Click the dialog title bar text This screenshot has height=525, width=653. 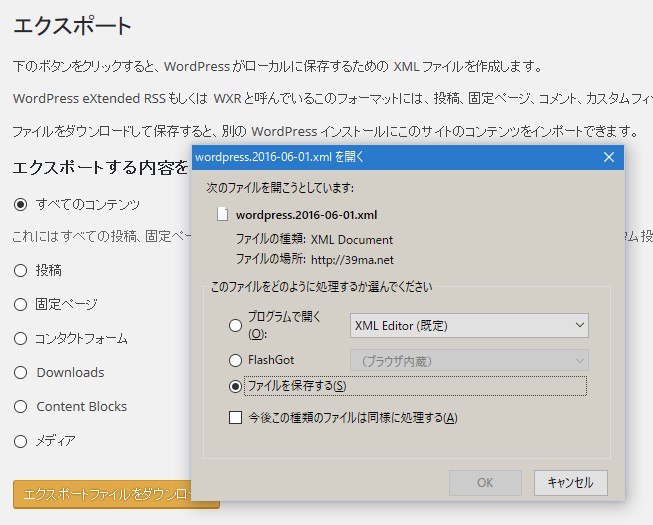(x=279, y=157)
